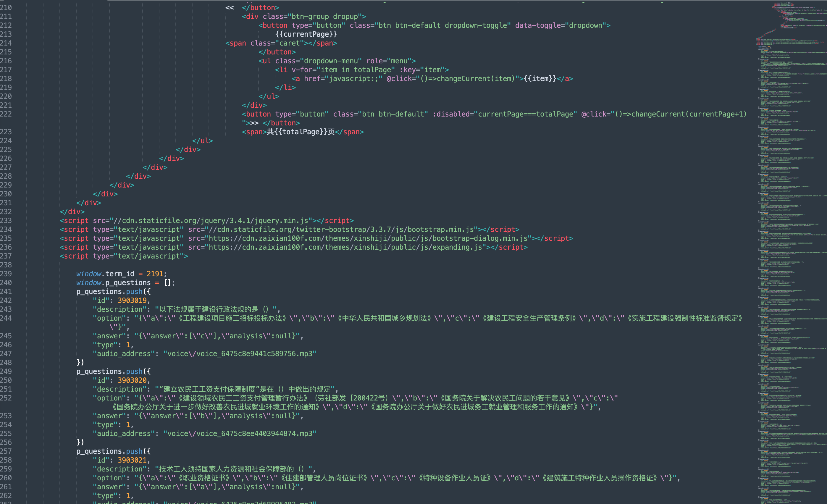This screenshot has height=504, width=827.
Task: Click the 共{{totalPage}}页 span line
Action: tap(303, 132)
